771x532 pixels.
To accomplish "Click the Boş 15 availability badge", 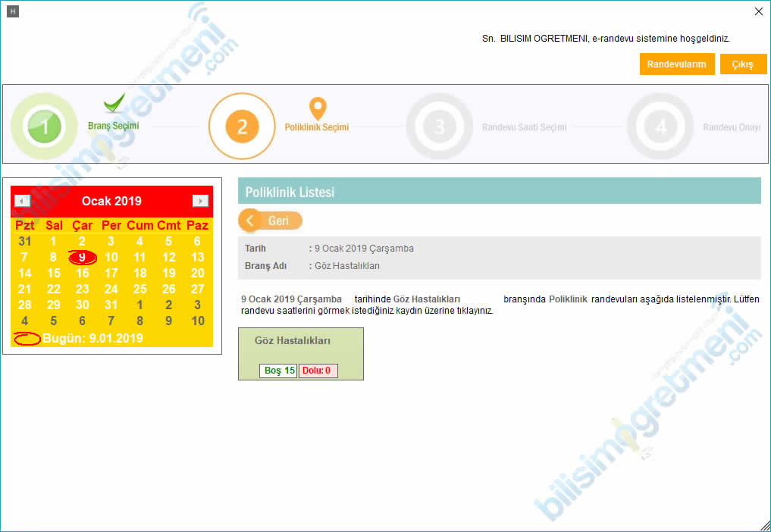I will point(278,371).
